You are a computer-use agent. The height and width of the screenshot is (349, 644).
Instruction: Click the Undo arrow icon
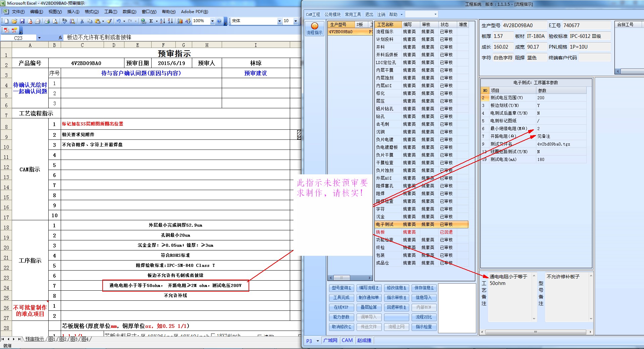118,21
